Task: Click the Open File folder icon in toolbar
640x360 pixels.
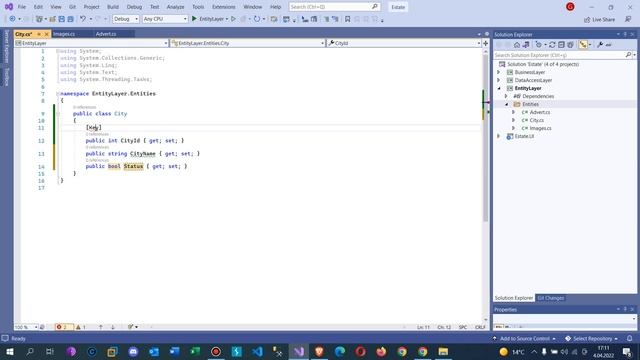Action: (x=52, y=19)
